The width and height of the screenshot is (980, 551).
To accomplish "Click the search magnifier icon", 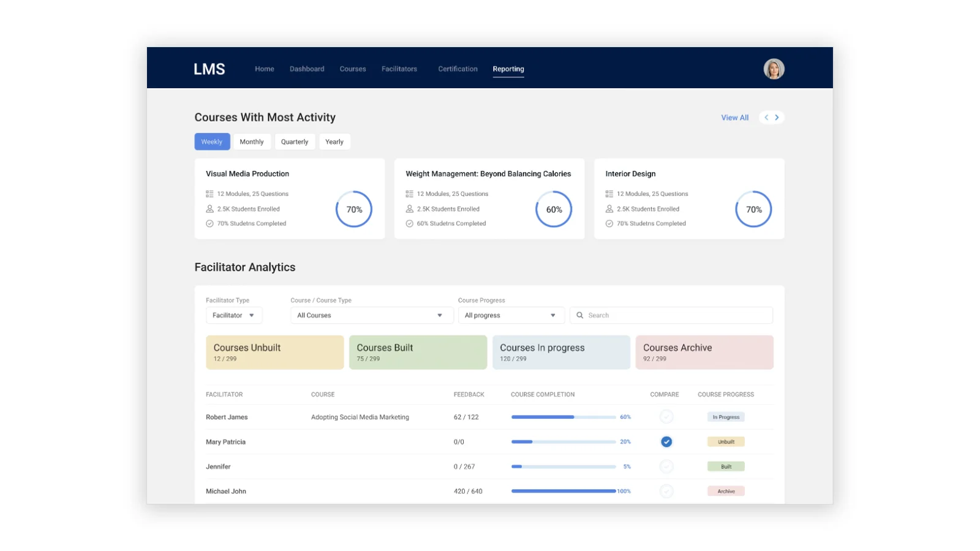I will 579,315.
